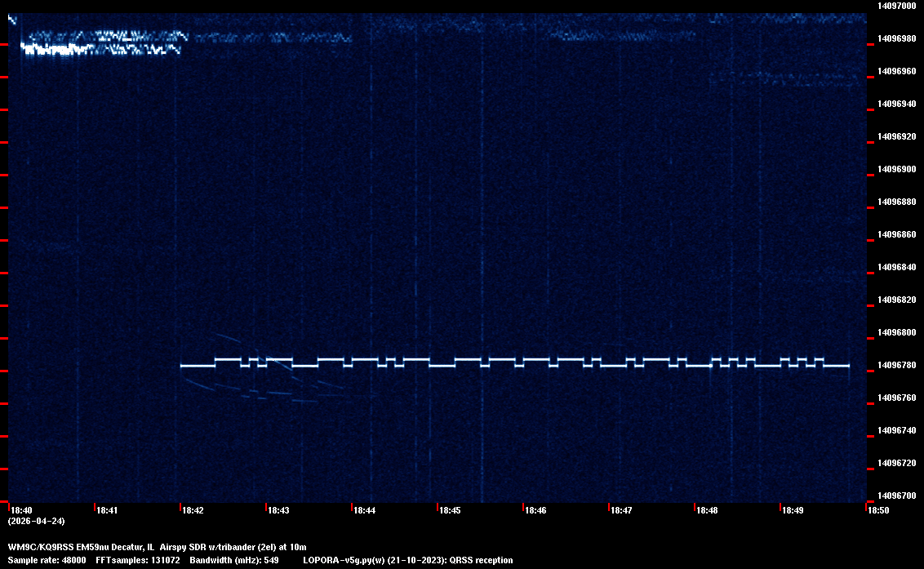Click the 14096700 frequency label
The width and height of the screenshot is (924, 569).
[x=895, y=496]
